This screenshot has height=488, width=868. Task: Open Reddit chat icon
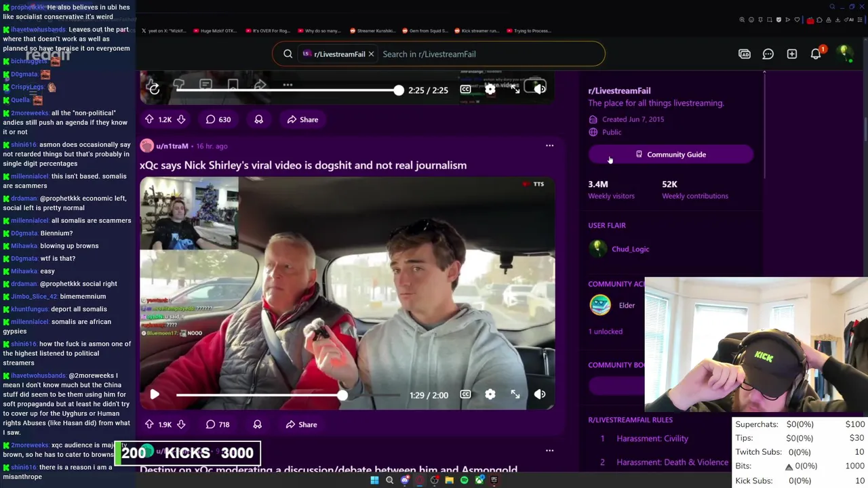point(768,54)
